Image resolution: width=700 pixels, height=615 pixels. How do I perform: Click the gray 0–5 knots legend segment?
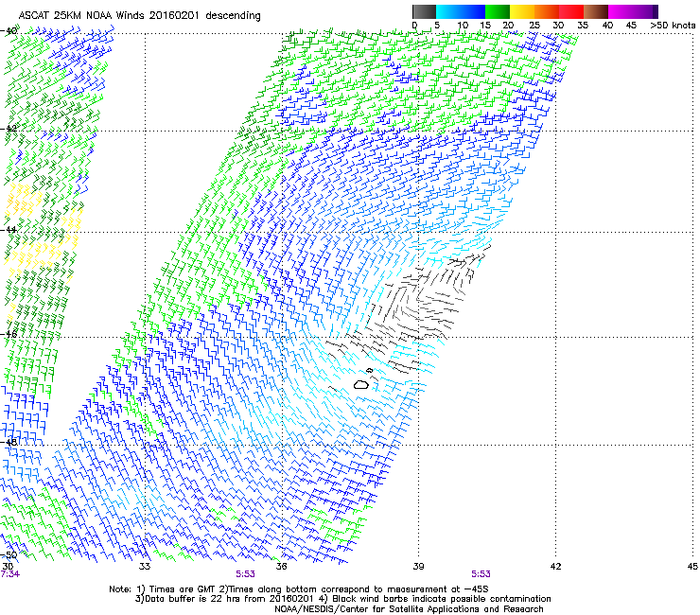pos(424,11)
